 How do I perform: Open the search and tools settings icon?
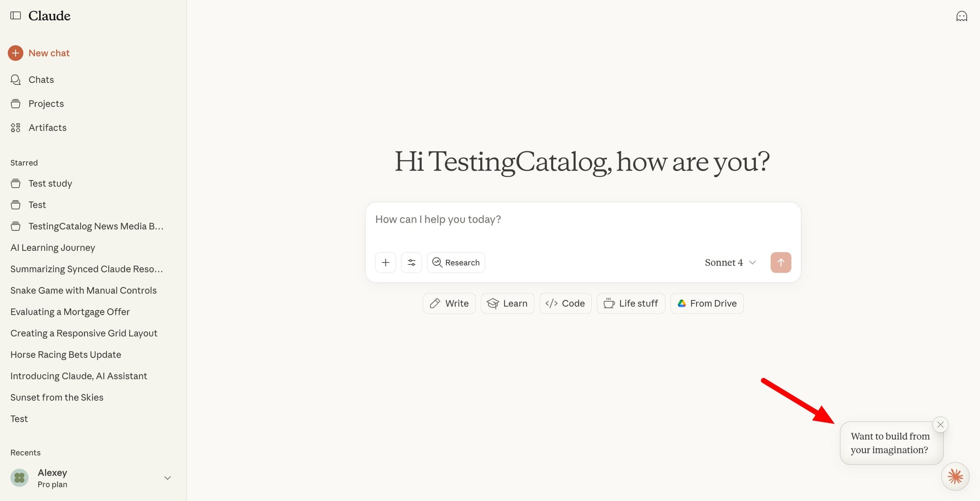click(412, 262)
